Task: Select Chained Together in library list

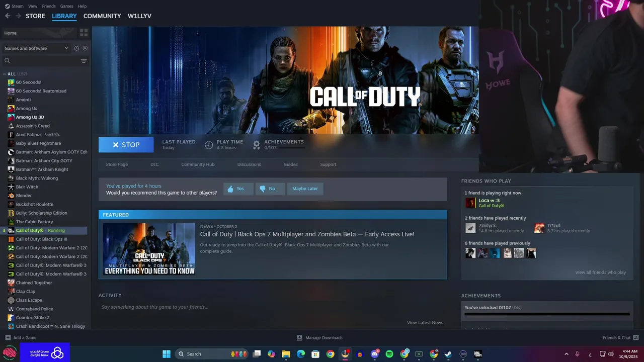Action: (34, 283)
